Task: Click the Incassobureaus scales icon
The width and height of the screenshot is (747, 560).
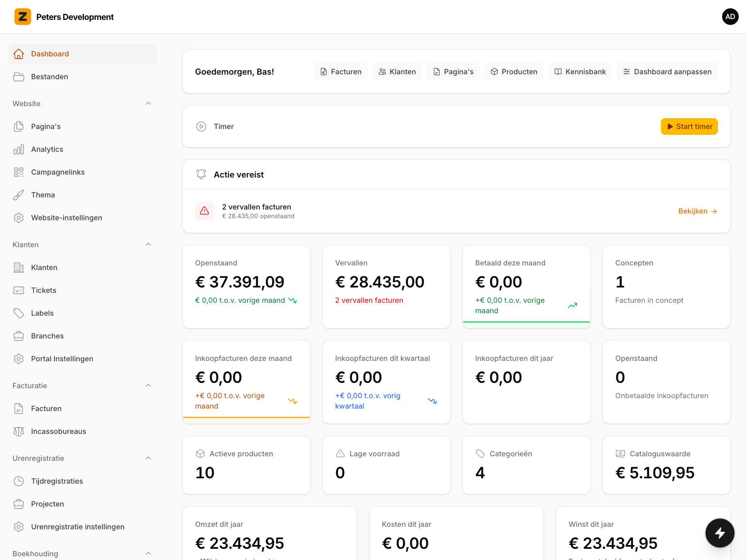Action: pyautogui.click(x=19, y=431)
